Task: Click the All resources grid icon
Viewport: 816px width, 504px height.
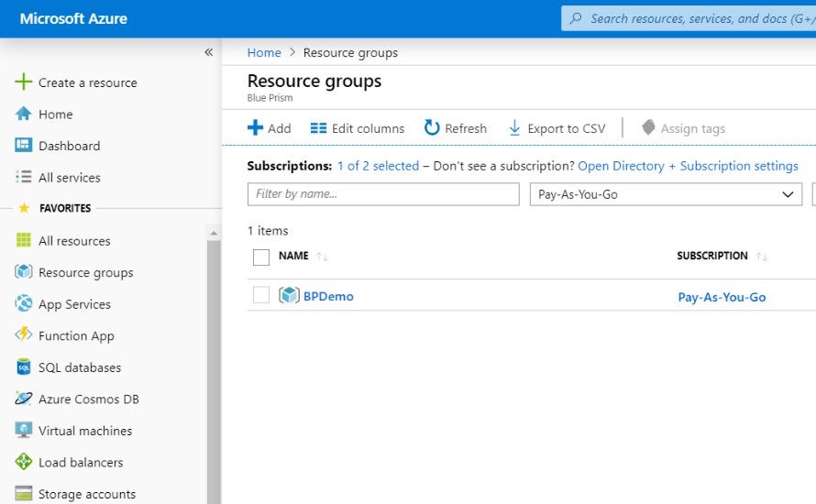Action: (x=24, y=241)
